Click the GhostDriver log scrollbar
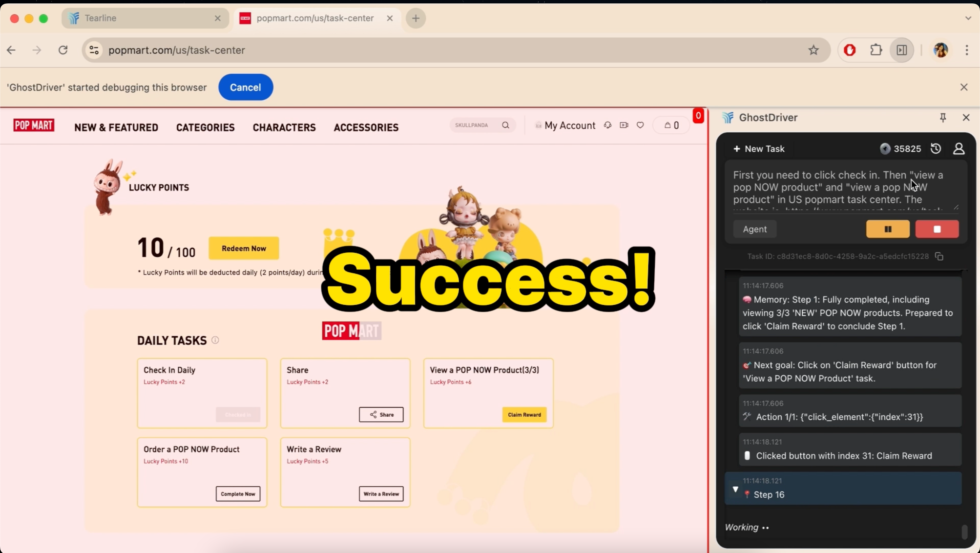 964,532
